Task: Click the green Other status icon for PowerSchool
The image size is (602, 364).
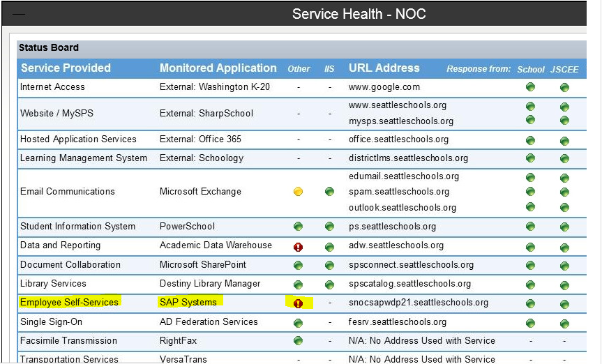Action: (298, 226)
